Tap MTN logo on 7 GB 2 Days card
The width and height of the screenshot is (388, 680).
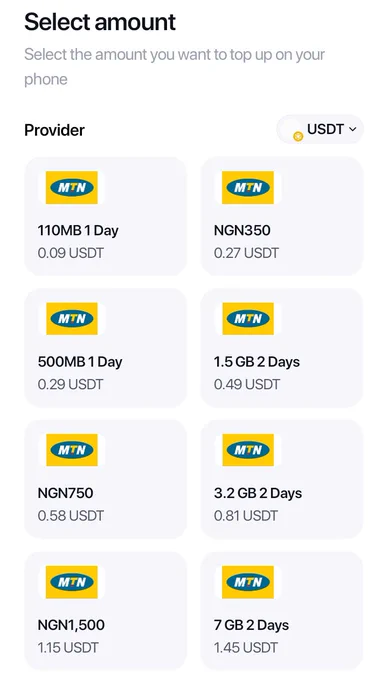(248, 582)
